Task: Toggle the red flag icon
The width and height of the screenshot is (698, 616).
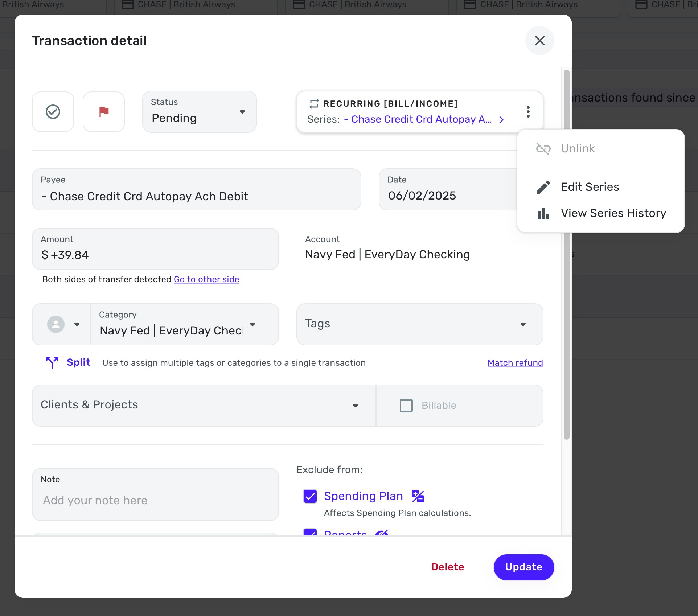Action: 104,112
